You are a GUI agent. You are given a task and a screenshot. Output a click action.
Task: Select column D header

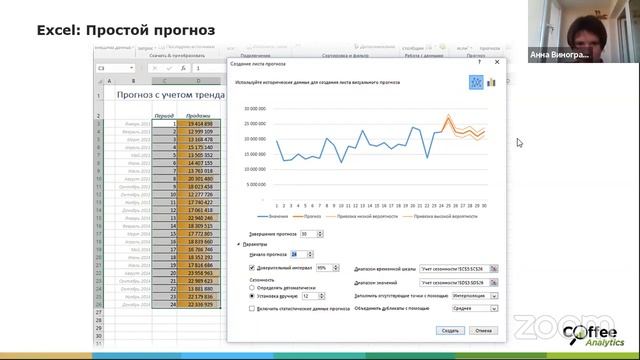(x=199, y=81)
